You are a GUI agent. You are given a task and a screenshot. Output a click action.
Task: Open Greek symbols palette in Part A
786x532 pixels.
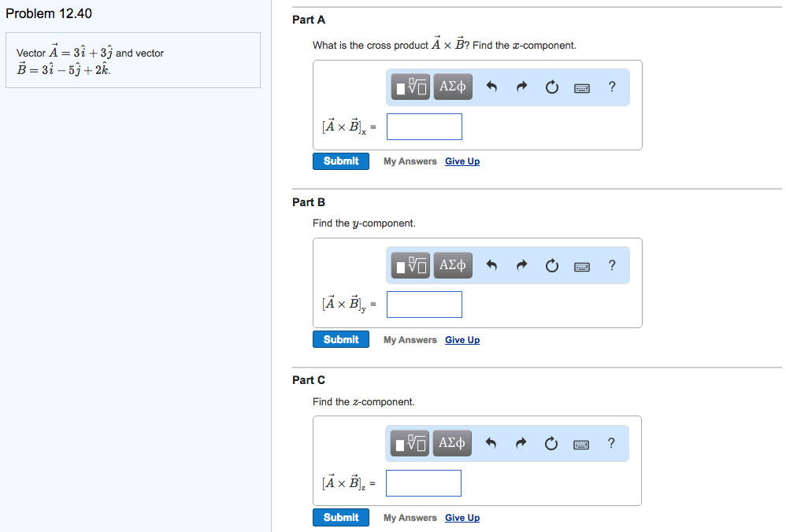coord(453,87)
